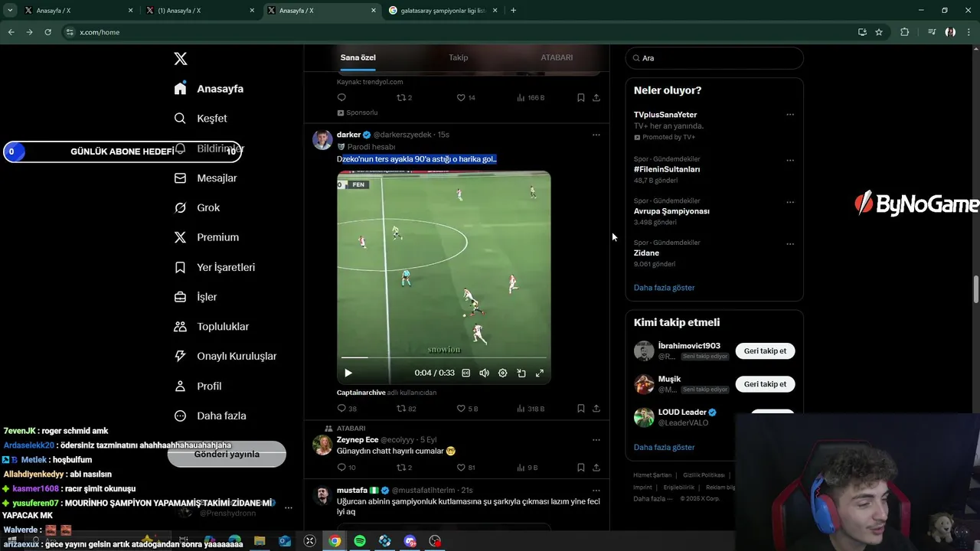Viewport: 980px width, 551px height.
Task: Open more options on mustafa's tweet
Action: coord(596,491)
